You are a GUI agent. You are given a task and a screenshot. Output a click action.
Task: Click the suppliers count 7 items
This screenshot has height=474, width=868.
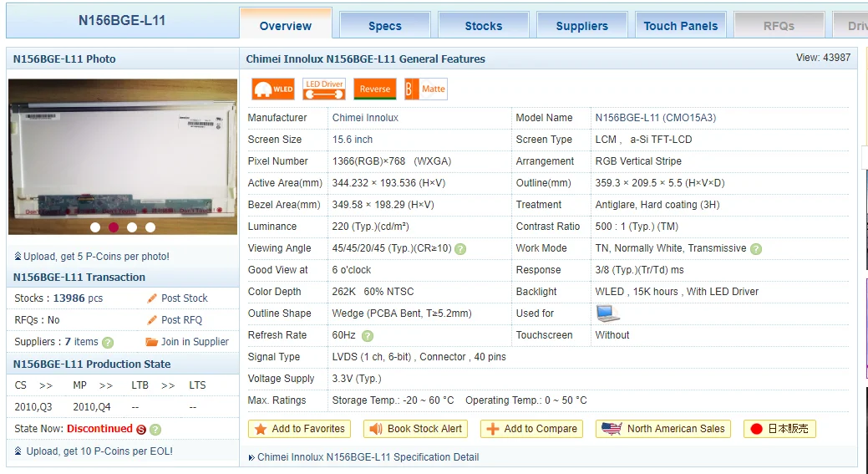click(x=81, y=342)
